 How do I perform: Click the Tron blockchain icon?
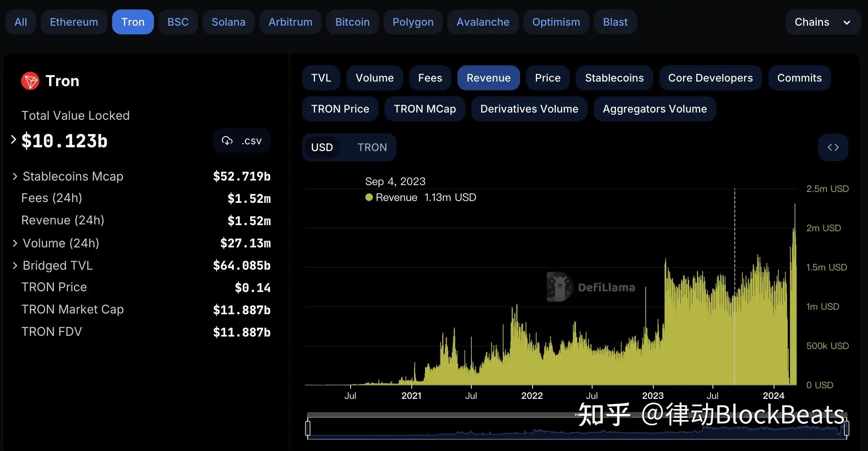[30, 80]
